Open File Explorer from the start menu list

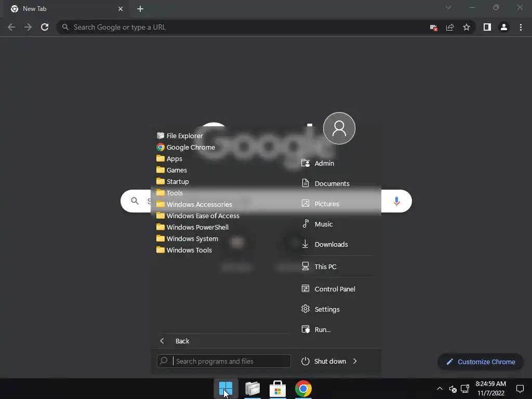tap(180, 136)
